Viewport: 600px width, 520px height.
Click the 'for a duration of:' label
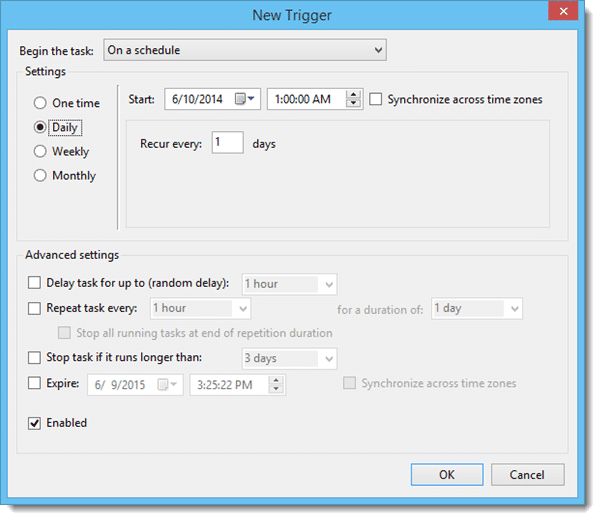click(380, 310)
